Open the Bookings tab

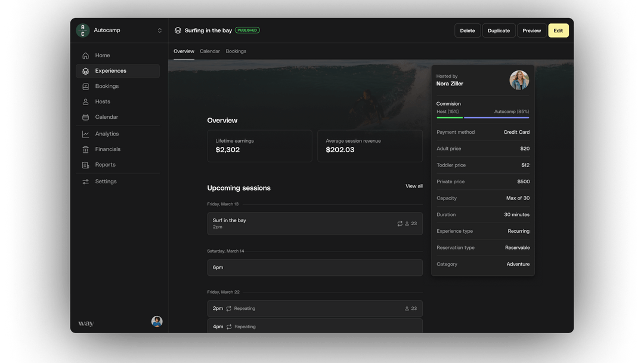pos(236,51)
